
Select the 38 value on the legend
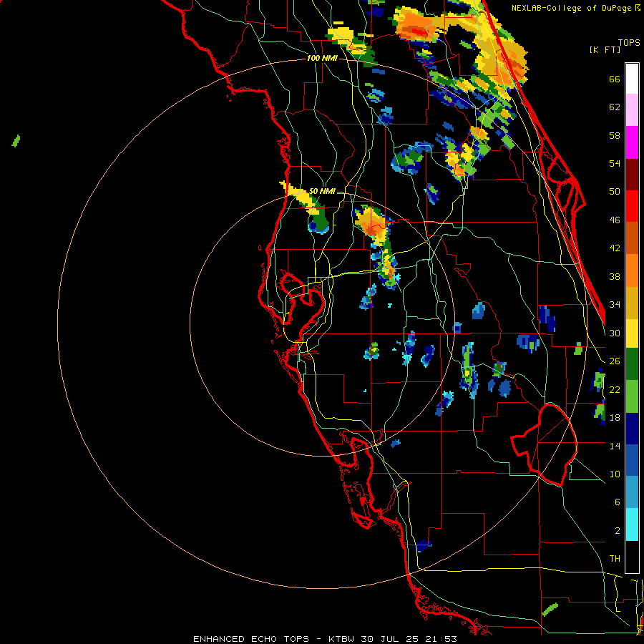pyautogui.click(x=615, y=276)
